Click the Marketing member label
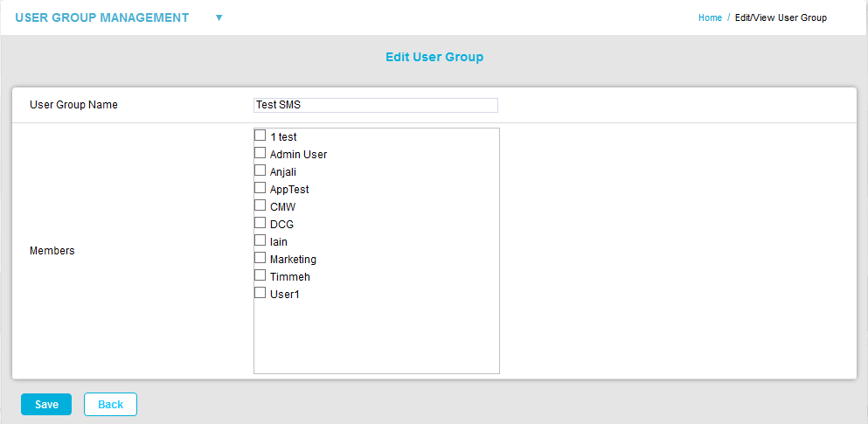The height and width of the screenshot is (424, 868). coord(293,260)
